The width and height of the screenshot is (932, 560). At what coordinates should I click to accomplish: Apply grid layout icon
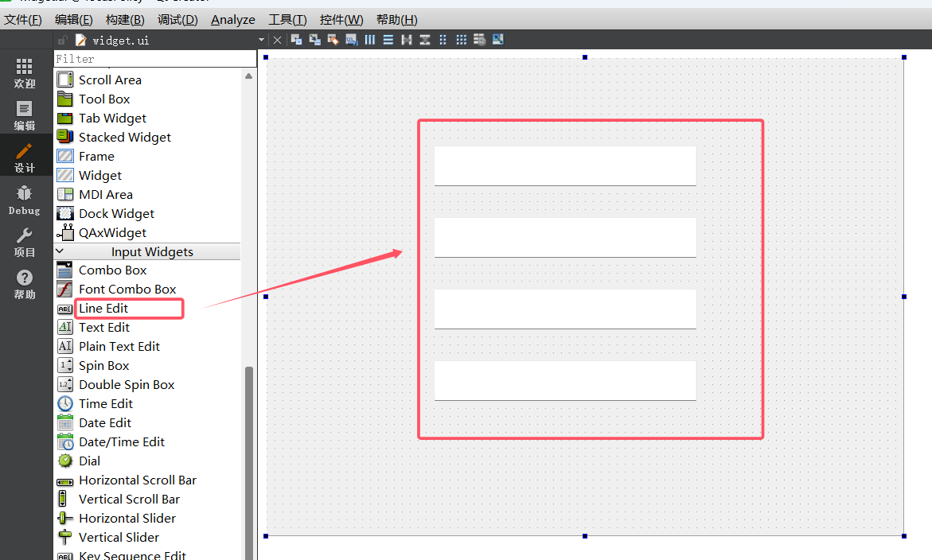pyautogui.click(x=462, y=40)
